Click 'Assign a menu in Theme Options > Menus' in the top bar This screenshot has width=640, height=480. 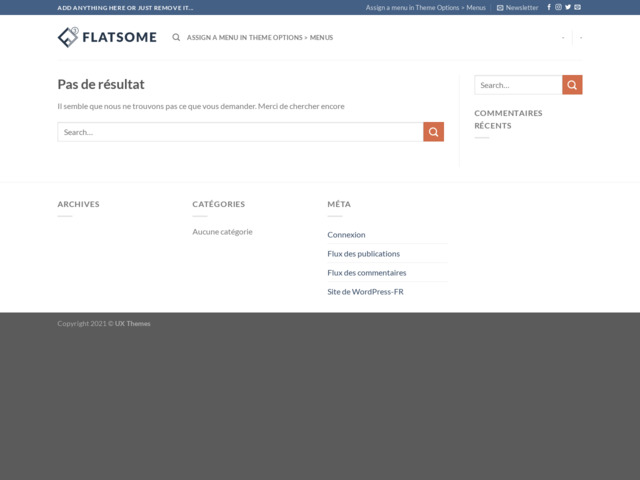(x=425, y=7)
